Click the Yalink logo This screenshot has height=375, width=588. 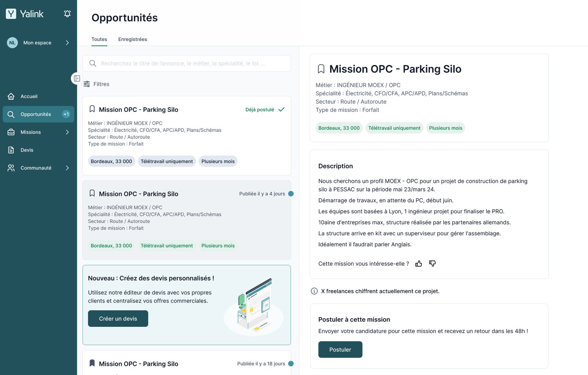click(25, 14)
